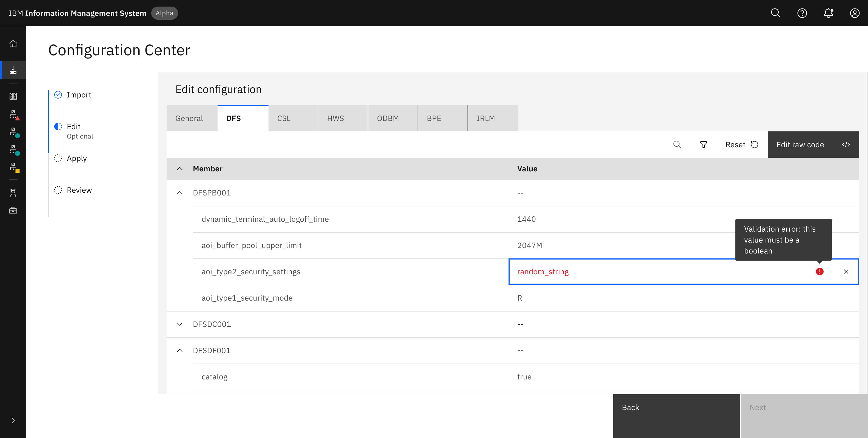The width and height of the screenshot is (868, 438).
Task: Switch to the ODBM tab
Action: tap(393, 119)
